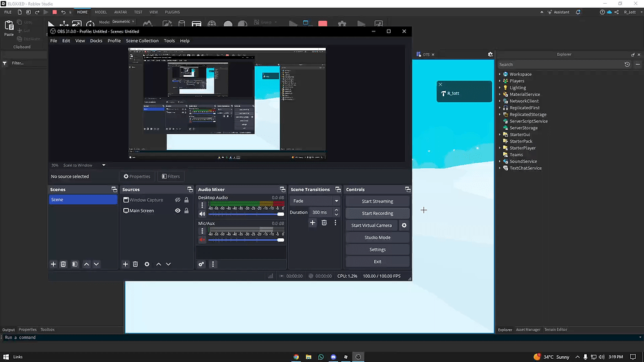The width and height of the screenshot is (644, 362).
Task: Move source up in Sources panel
Action: tap(158, 265)
